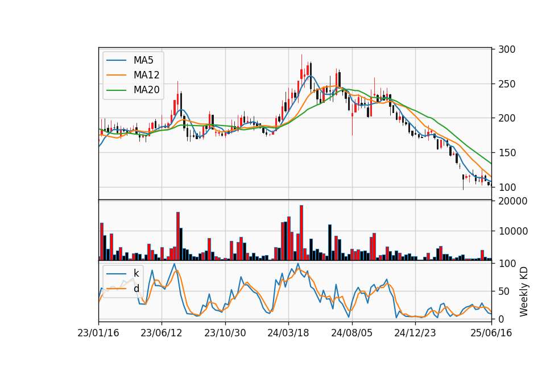Click the 24/08/05 date axis label
The image size is (546, 392).
(351, 333)
